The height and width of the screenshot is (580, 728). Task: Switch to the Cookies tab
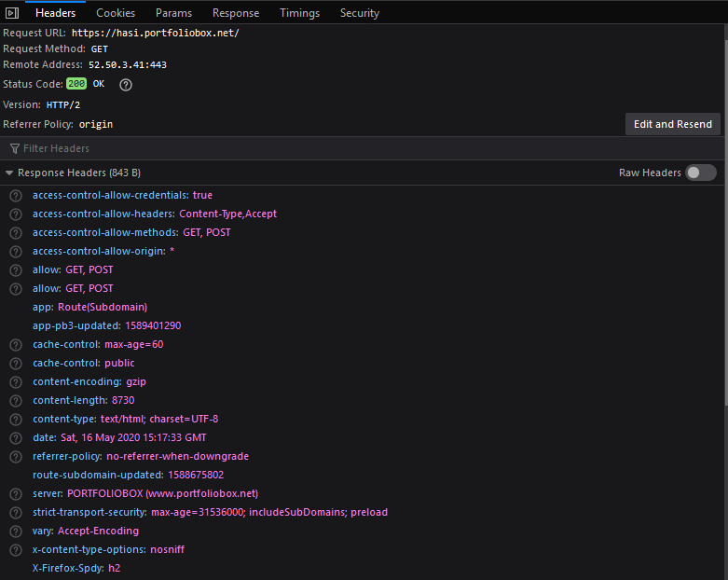(x=116, y=13)
